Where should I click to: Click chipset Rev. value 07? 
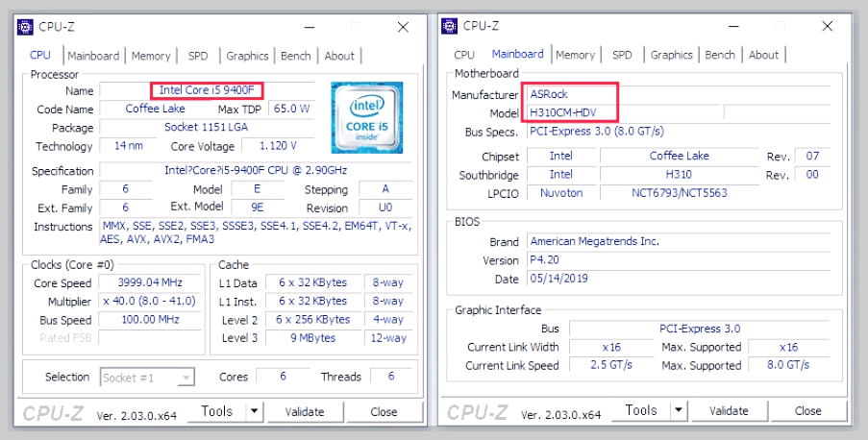click(812, 156)
